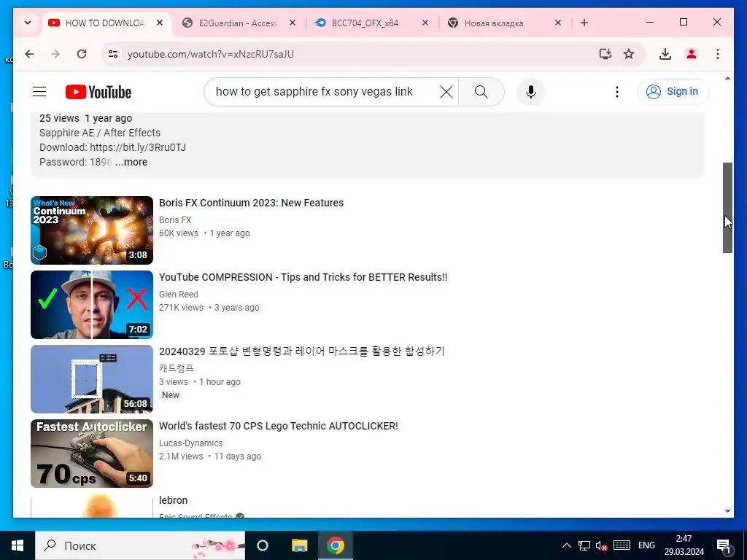Open World's fastest 70 CPS video title
Viewport: 747px width, 560px height.
coord(278,426)
